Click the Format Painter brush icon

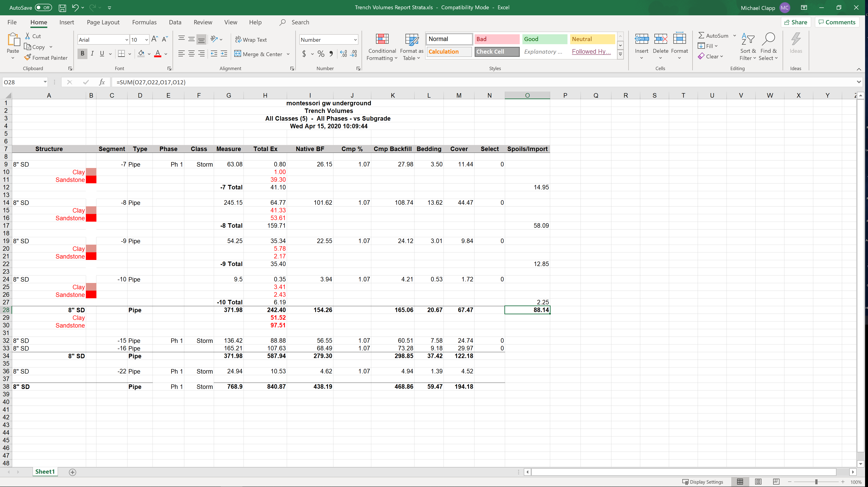[x=28, y=57]
